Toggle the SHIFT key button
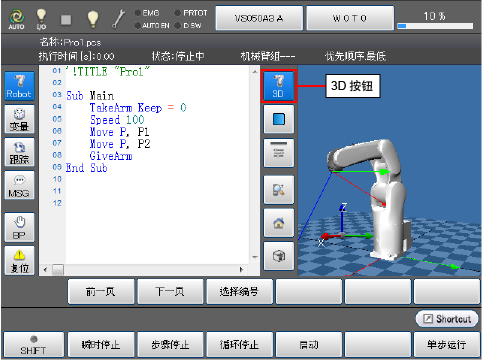482x360 pixels. (x=33, y=345)
